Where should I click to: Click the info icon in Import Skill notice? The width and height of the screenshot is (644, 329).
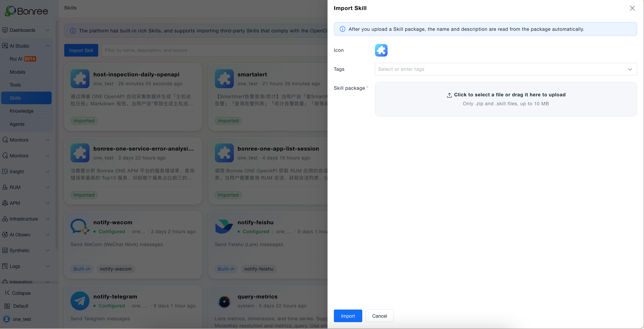(x=342, y=29)
